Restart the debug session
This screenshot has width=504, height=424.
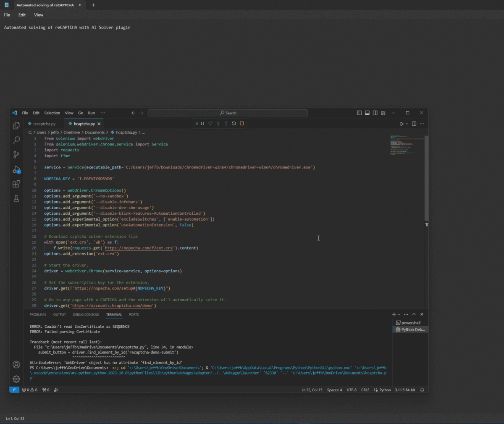pyautogui.click(x=234, y=124)
